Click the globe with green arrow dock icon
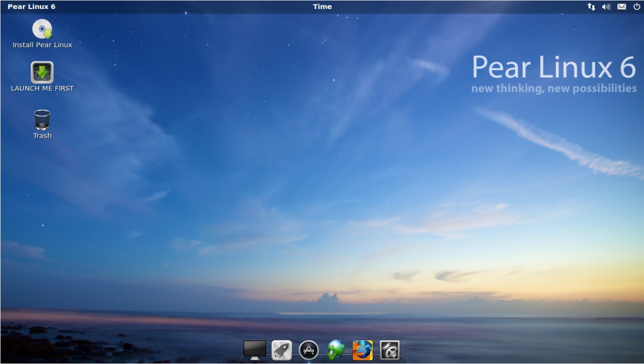The image size is (644, 364). pos(336,350)
